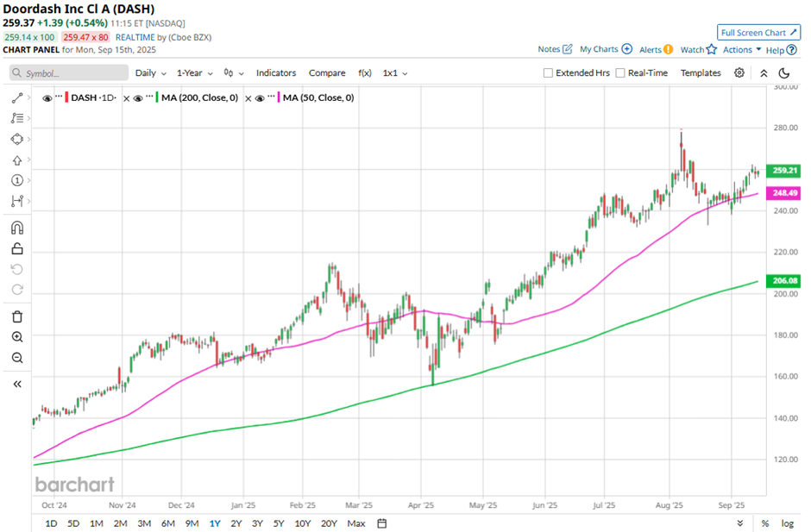Image resolution: width=811 pixels, height=532 pixels.
Task: Click the Watch star icon
Action: pos(712,49)
